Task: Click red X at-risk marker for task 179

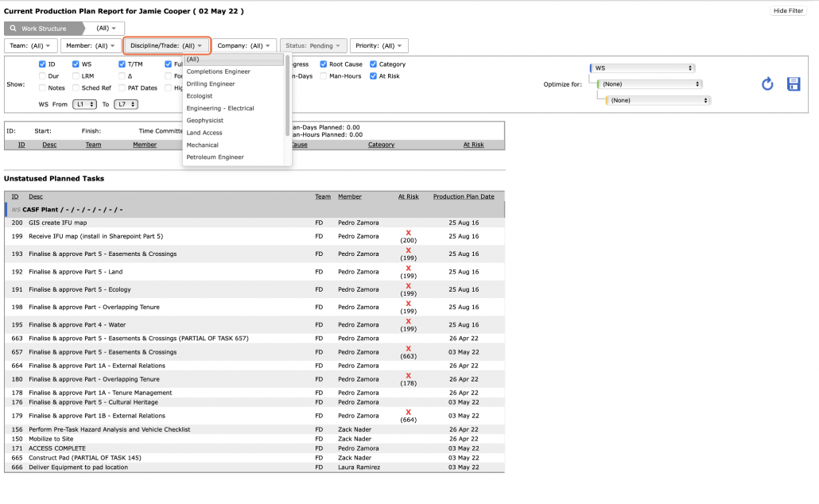Action: 409,413
